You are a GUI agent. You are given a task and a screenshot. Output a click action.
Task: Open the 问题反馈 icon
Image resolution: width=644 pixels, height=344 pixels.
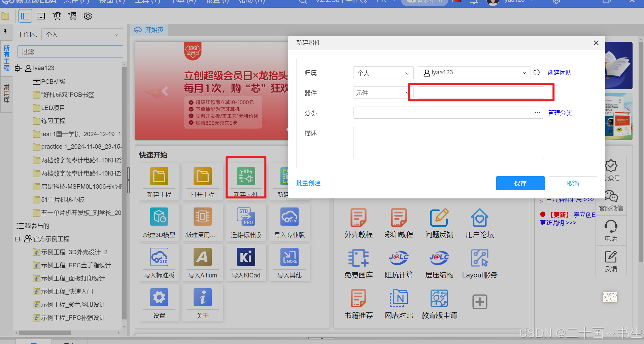[439, 218]
